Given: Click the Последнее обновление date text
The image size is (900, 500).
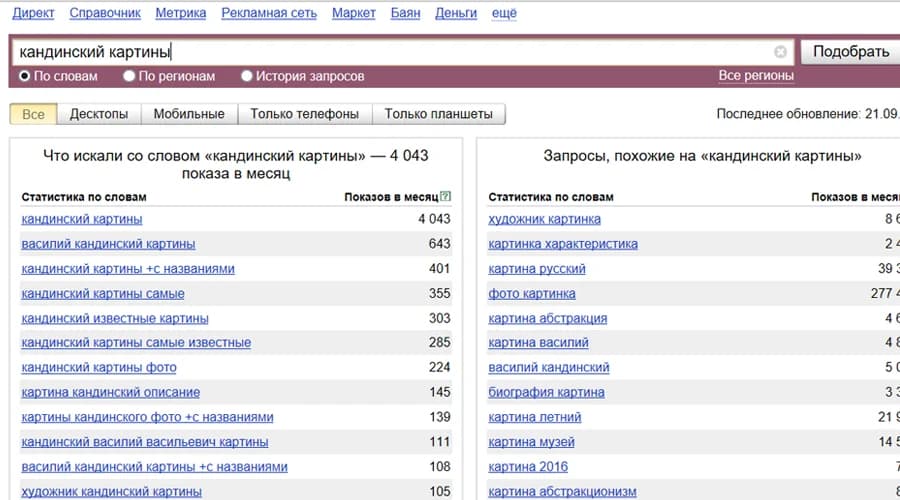Looking at the screenshot, I should (808, 114).
